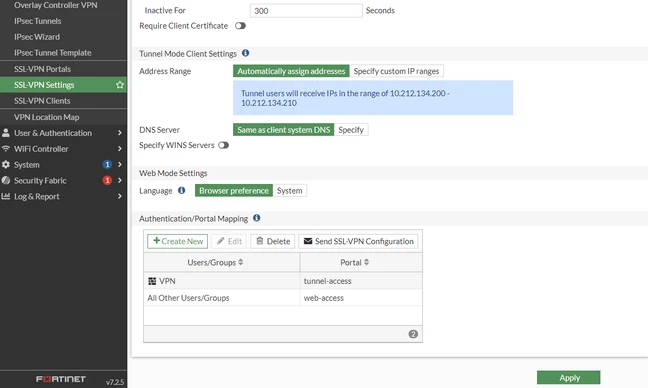
Task: Click the blue notification badge on System
Action: click(107, 164)
